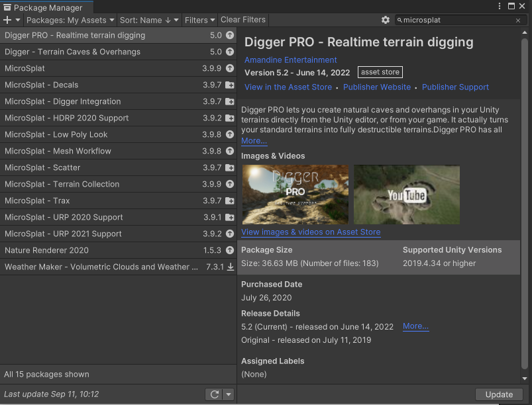
Task: Select the MicroSplat package row
Action: tap(118, 68)
